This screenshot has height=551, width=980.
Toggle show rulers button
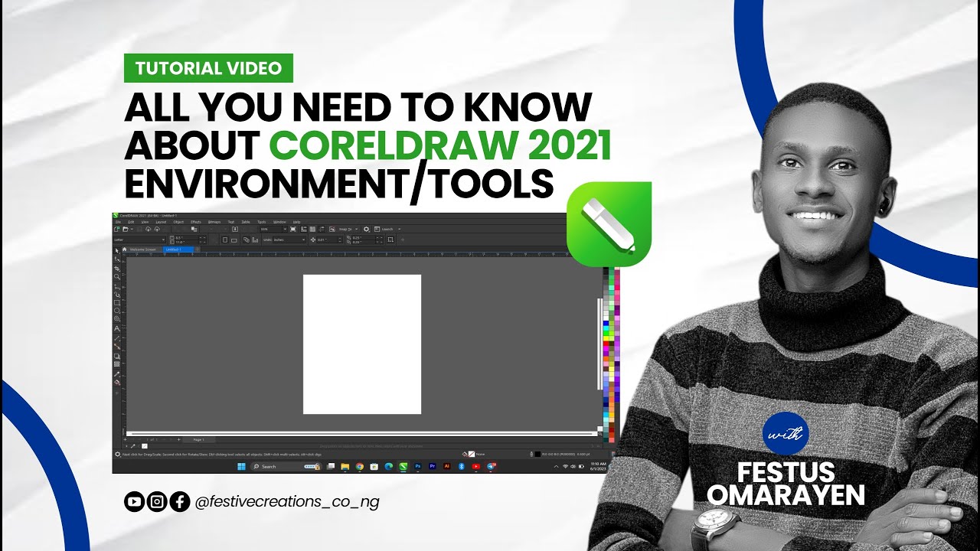(x=304, y=229)
